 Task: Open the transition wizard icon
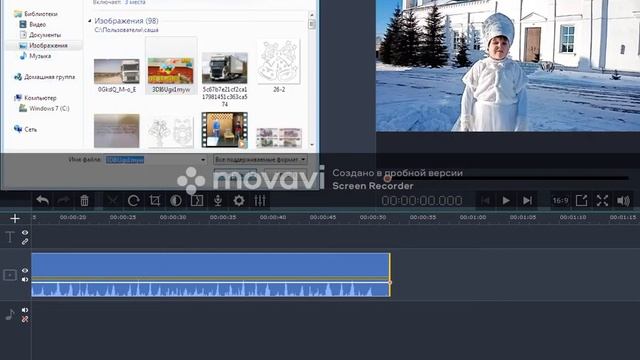pyautogui.click(x=197, y=200)
